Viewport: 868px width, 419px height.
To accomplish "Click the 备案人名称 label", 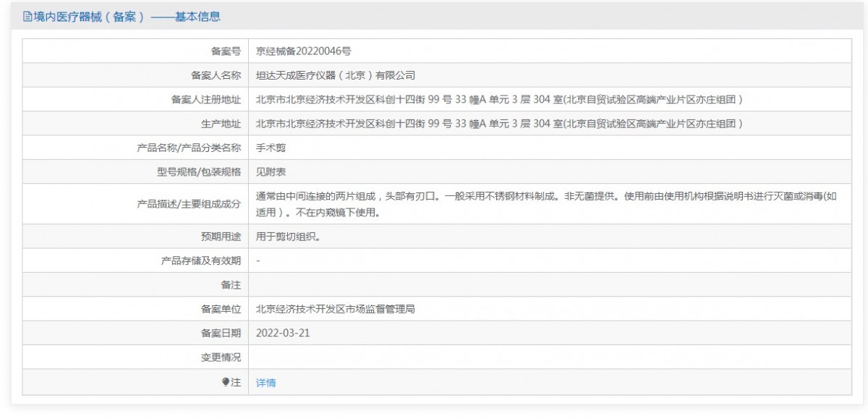I will 216,75.
